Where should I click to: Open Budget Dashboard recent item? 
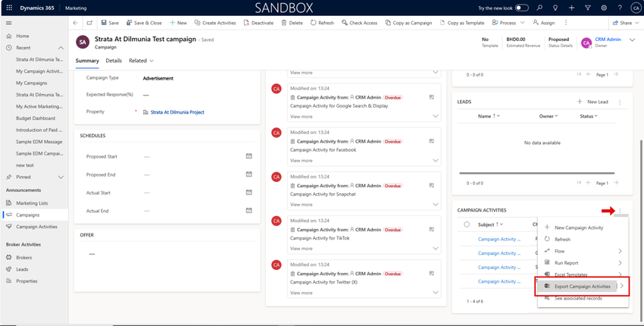pos(36,118)
